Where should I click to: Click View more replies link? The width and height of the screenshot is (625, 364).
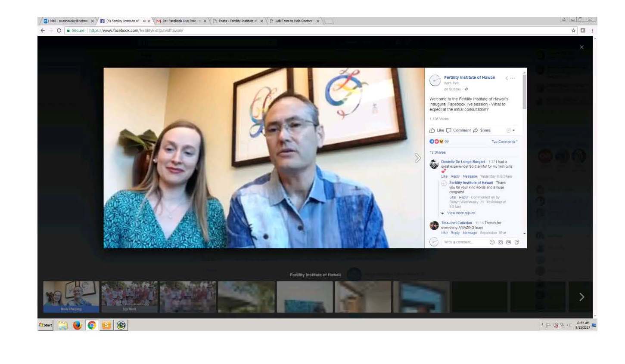click(461, 213)
